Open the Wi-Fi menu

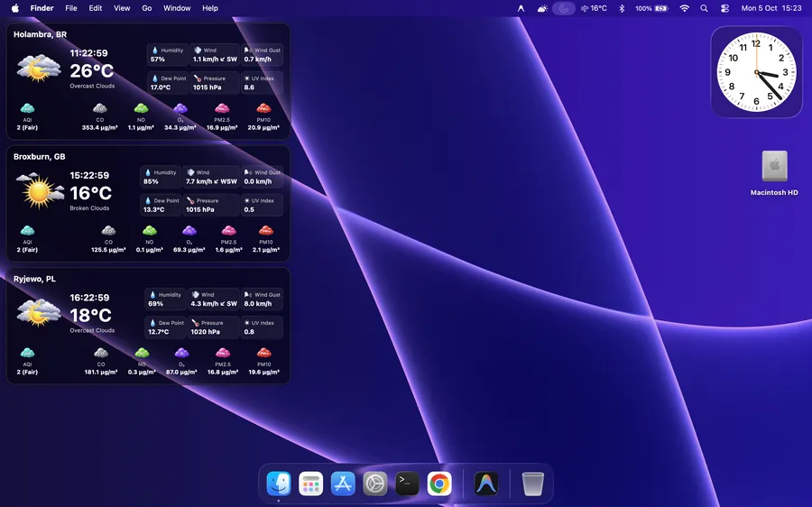pos(684,8)
